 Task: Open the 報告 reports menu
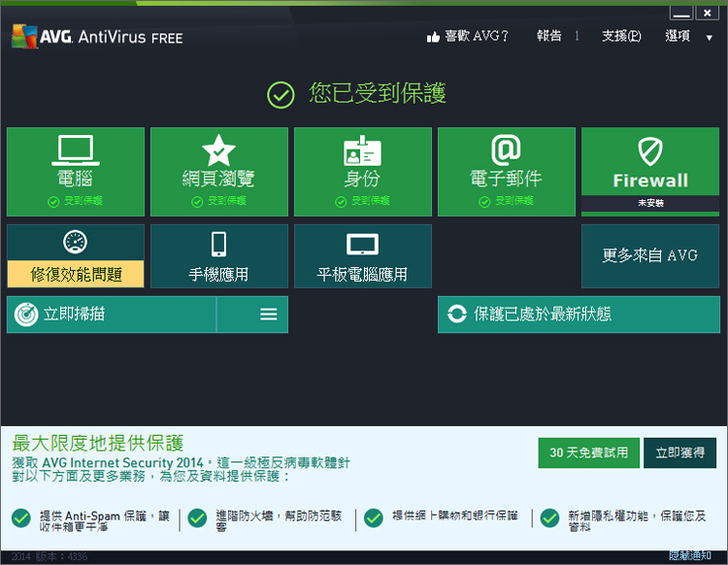549,36
